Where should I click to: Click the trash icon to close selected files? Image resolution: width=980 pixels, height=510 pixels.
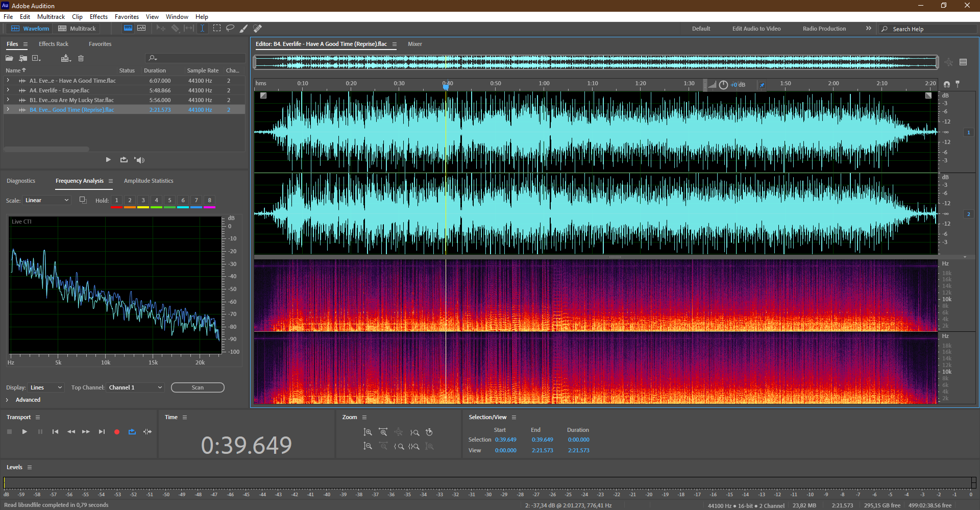[81, 58]
